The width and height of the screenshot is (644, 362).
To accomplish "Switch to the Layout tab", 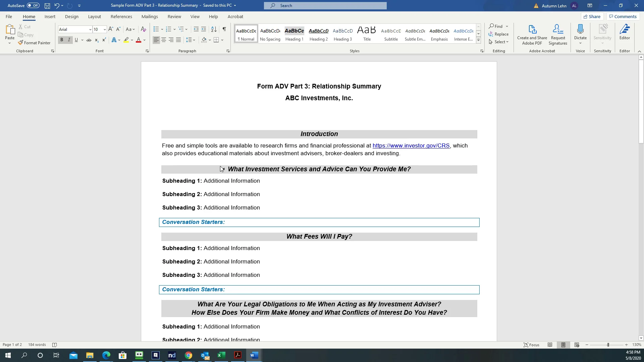I will pos(94,17).
